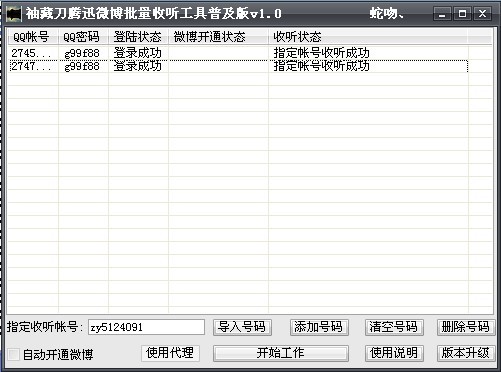This screenshot has width=501, height=372.
Task: Click the app icon in title bar
Action: tap(14, 14)
